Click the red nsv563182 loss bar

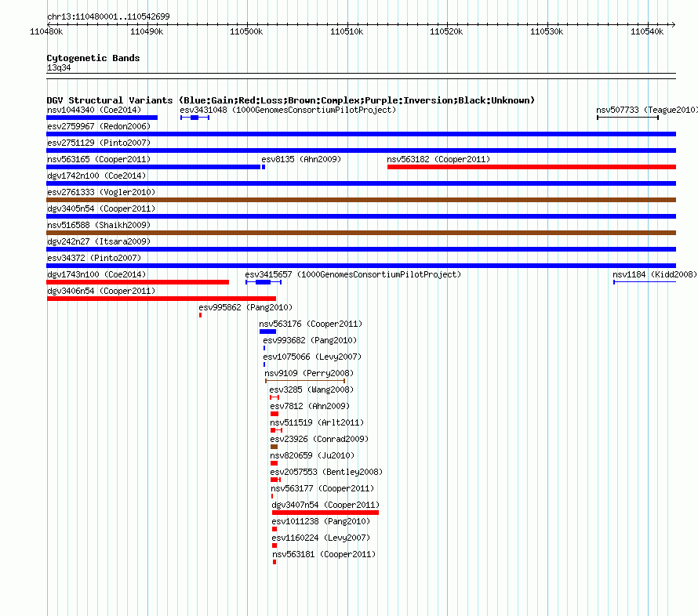[x=532, y=167]
